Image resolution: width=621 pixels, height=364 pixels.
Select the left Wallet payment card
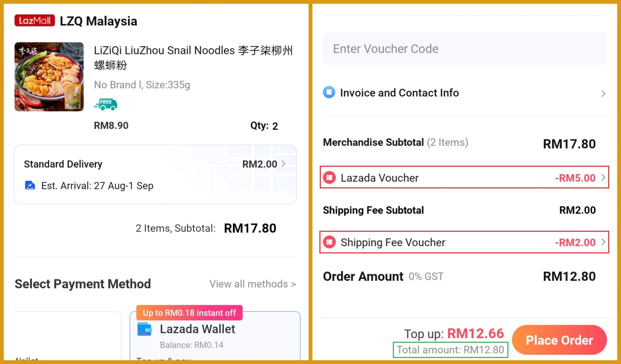click(x=68, y=337)
